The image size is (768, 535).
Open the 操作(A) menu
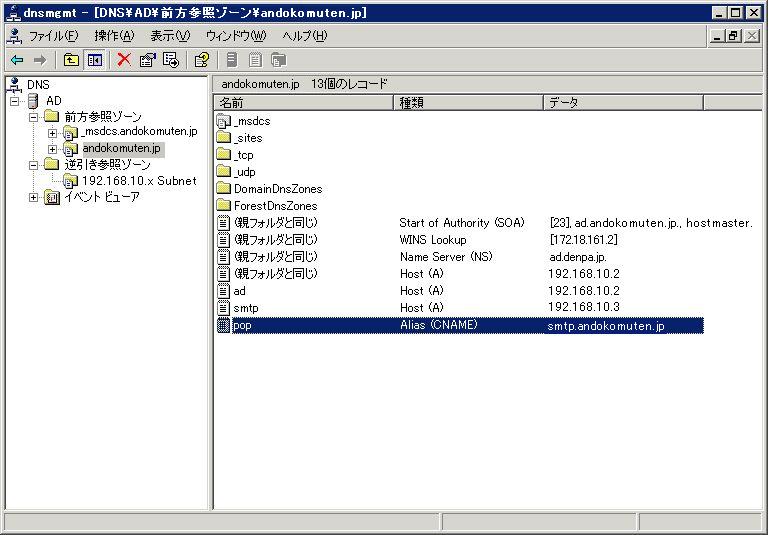113,36
